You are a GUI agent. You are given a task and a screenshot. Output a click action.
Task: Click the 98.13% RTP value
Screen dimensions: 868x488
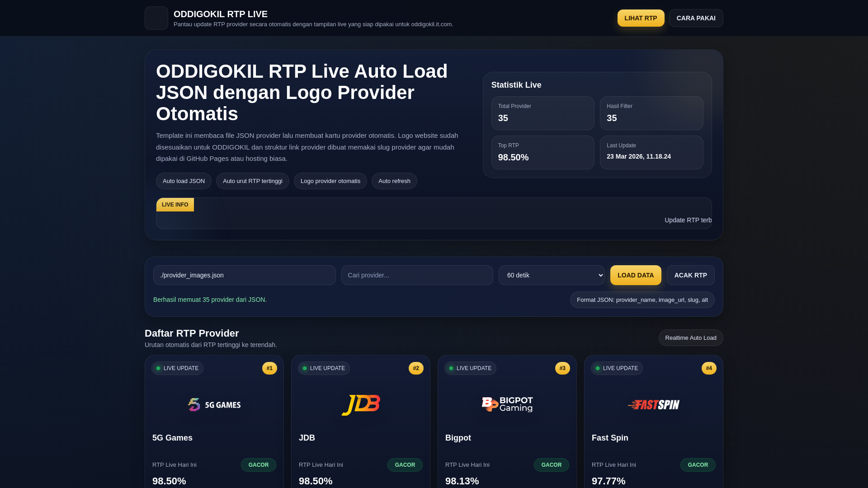pyautogui.click(x=462, y=481)
